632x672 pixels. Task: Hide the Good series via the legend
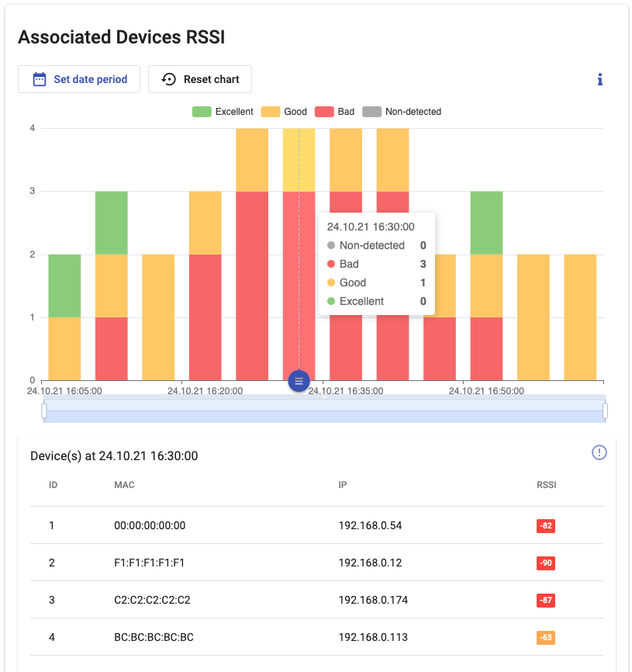(284, 112)
